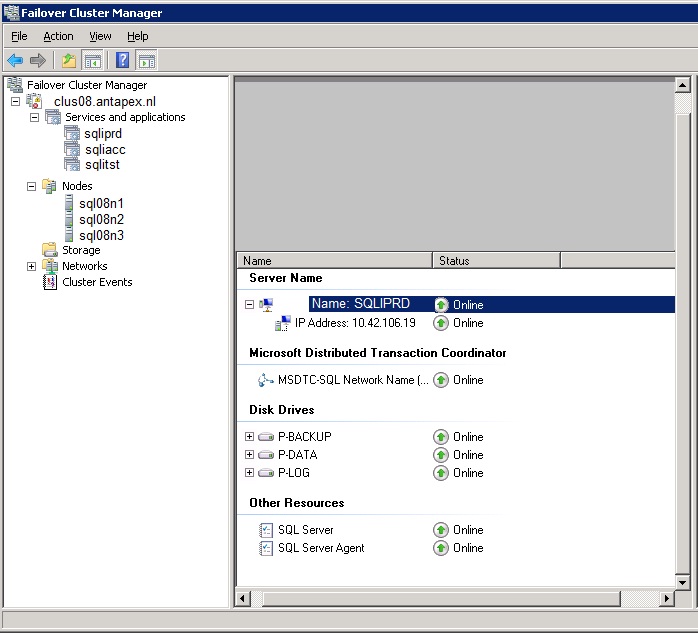Select the sqliacc label in tree
Viewport: 698px width, 633px height.
(x=105, y=149)
